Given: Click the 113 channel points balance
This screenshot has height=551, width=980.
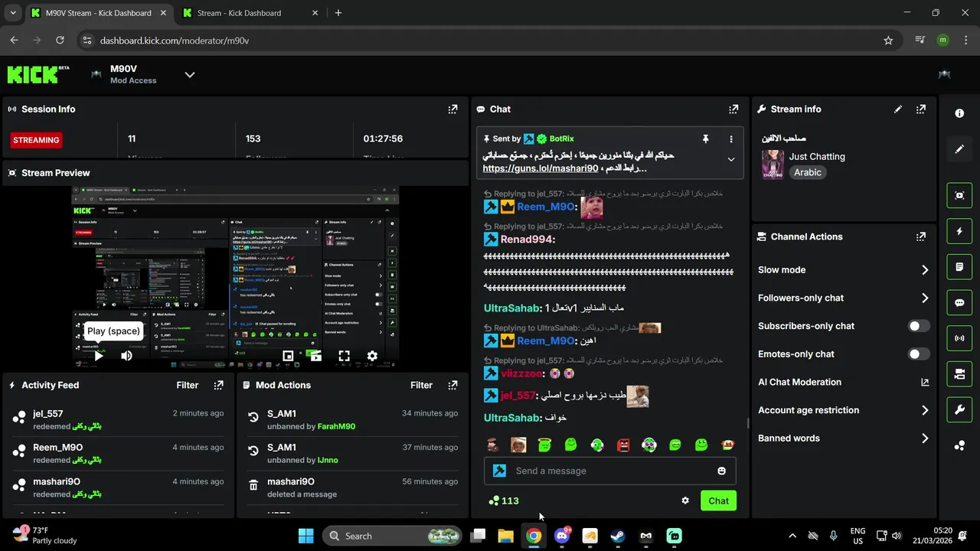Looking at the screenshot, I should point(504,500).
